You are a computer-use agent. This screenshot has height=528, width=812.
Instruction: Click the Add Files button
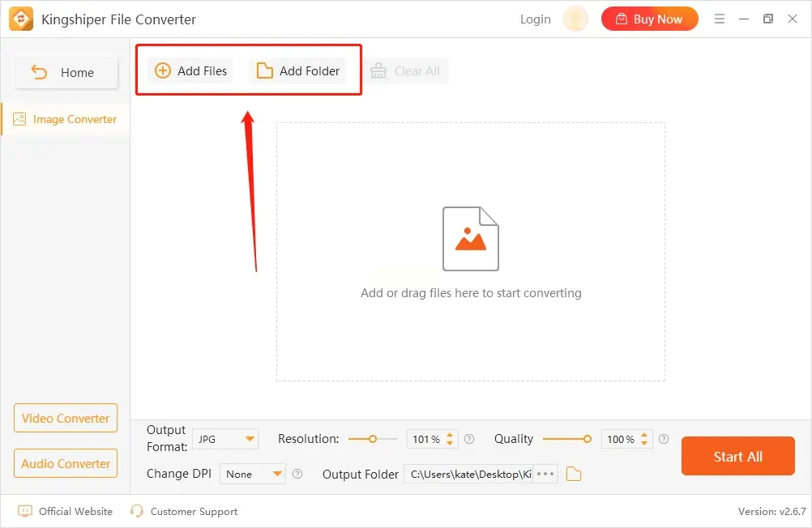190,71
